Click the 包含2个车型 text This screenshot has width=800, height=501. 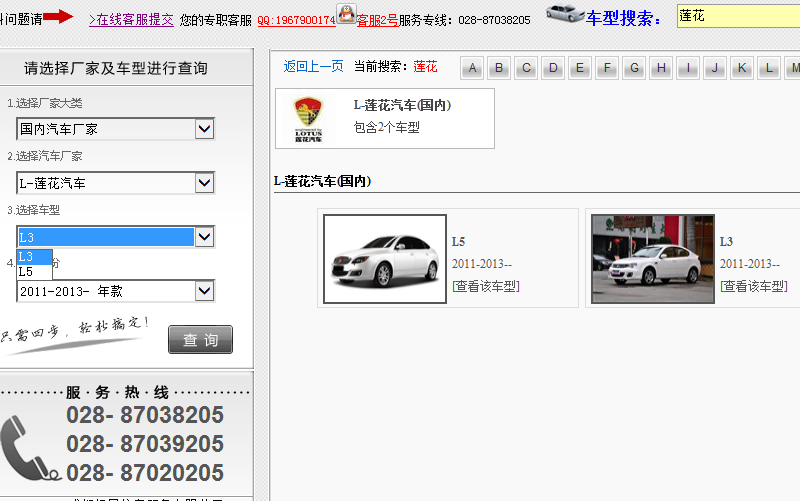pyautogui.click(x=387, y=127)
